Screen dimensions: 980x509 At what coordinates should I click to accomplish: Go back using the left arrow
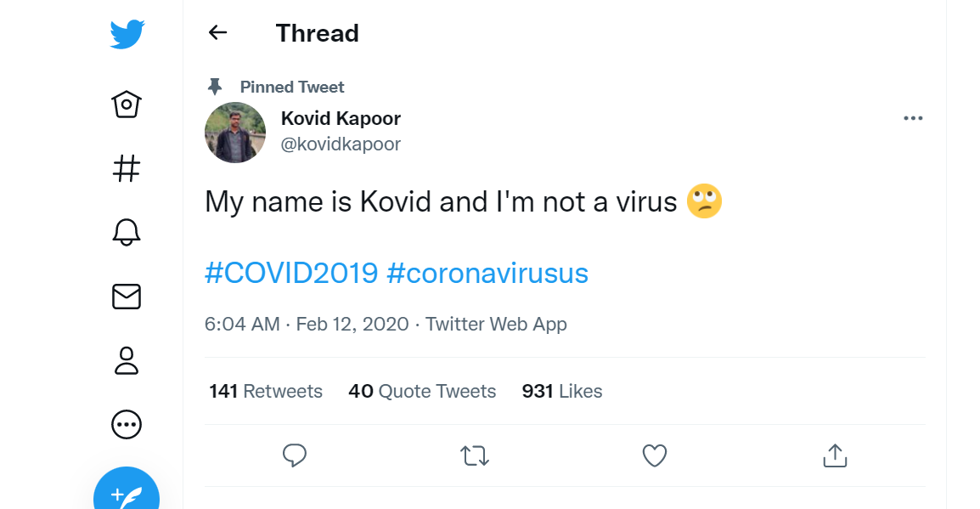(218, 33)
